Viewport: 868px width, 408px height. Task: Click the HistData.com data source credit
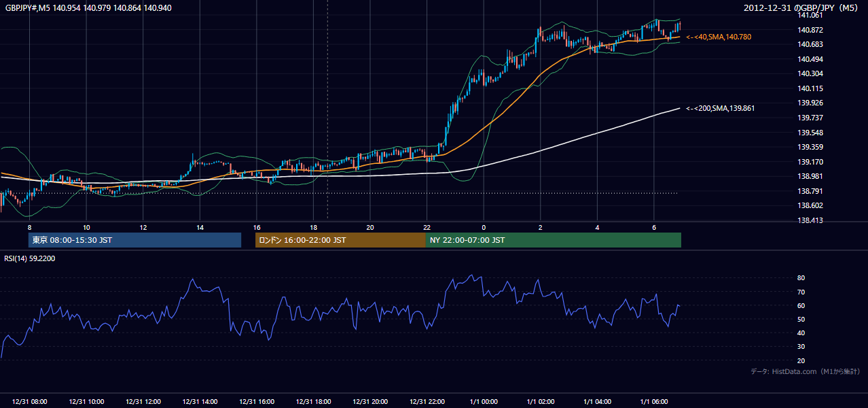tap(805, 371)
